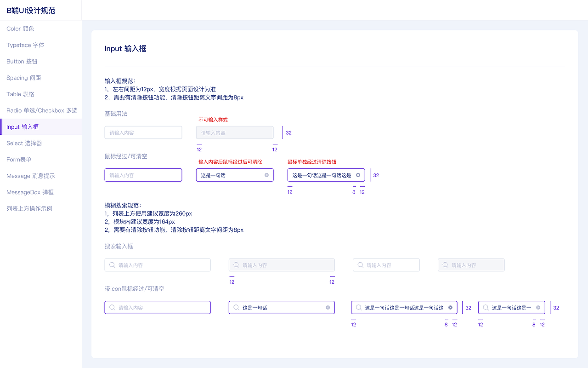
Task: Click the dark clear icon in the '这是一句话这是一句话这是一句话这' search input
Action: [x=450, y=307]
